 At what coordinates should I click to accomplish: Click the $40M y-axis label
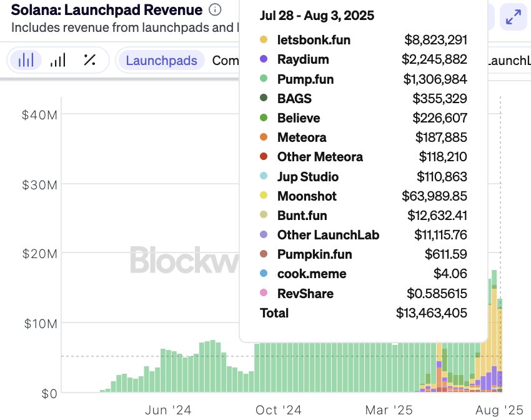(x=39, y=115)
